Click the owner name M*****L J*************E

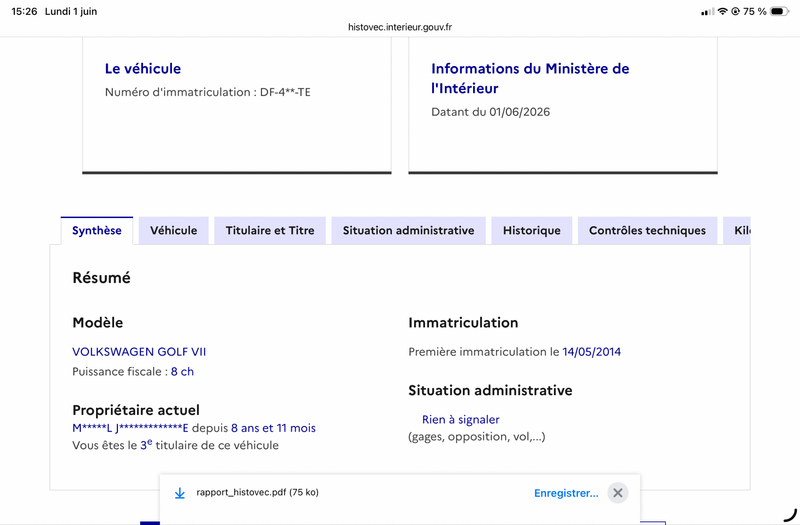130,428
